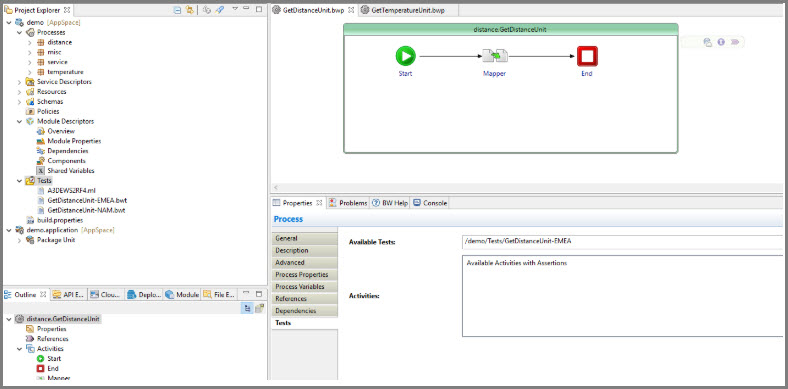Click Collapse All icon in Project Explorer toolbar

coord(177,10)
